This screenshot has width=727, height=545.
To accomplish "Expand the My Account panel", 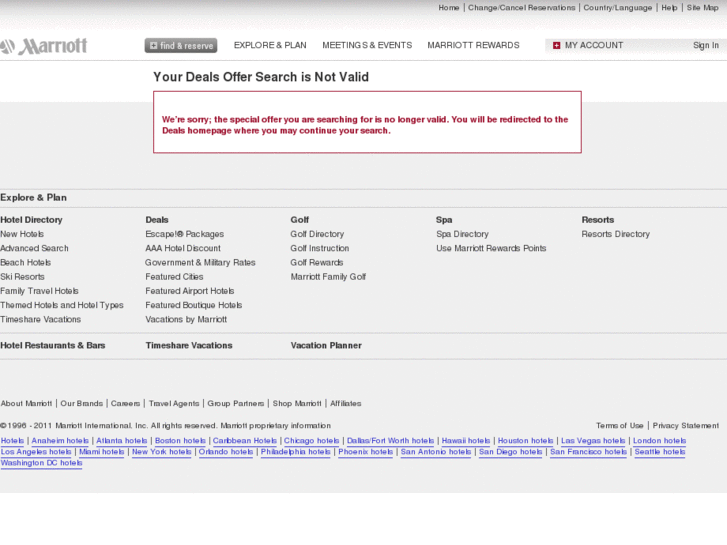I will coord(593,45).
